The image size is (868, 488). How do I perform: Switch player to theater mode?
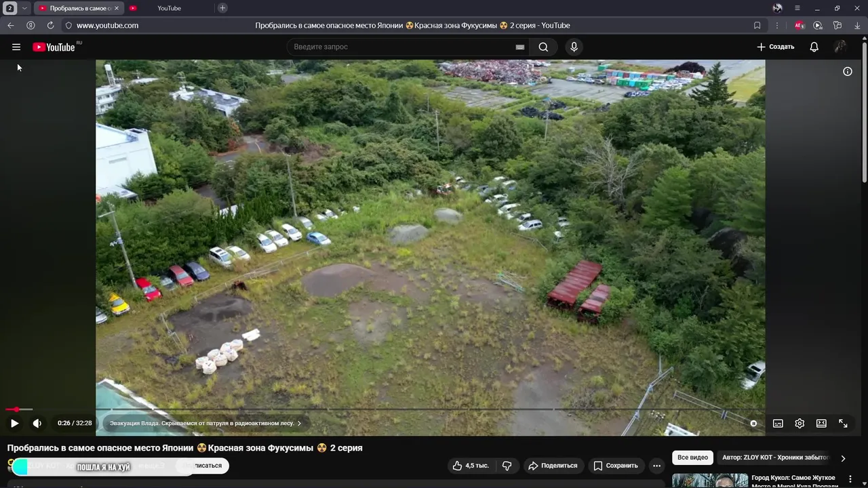(x=821, y=423)
